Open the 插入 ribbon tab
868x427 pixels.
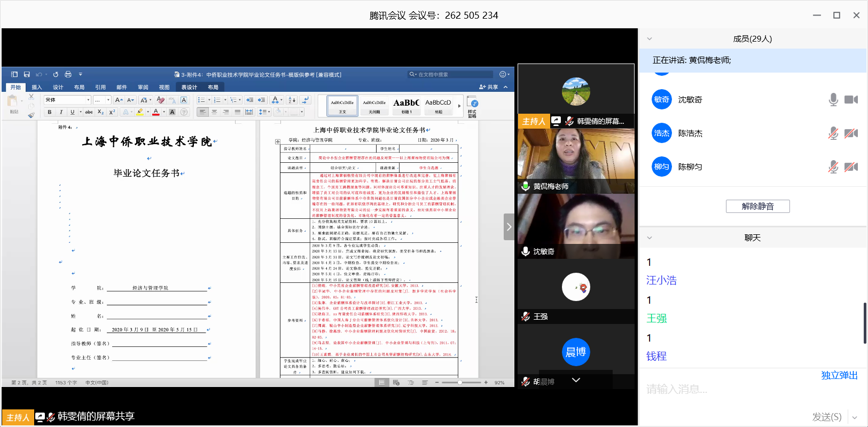pos(37,88)
